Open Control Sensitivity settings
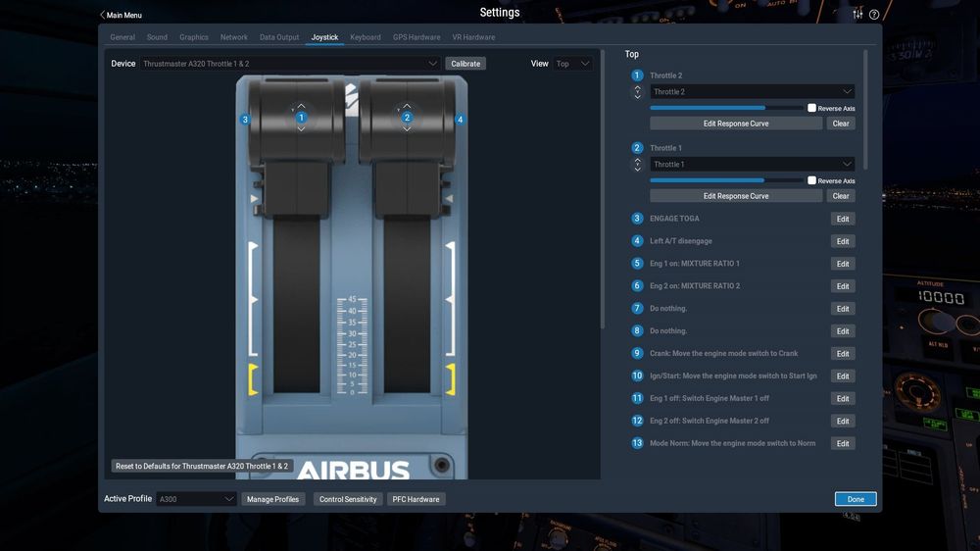This screenshot has height=551, width=980. (x=348, y=499)
